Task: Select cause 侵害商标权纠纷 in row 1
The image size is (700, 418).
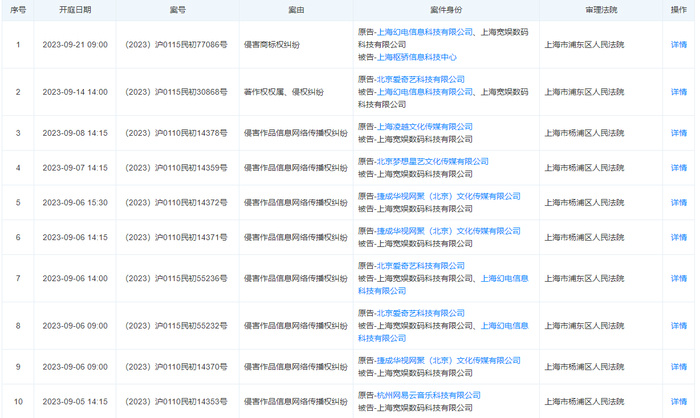Action: [x=271, y=45]
